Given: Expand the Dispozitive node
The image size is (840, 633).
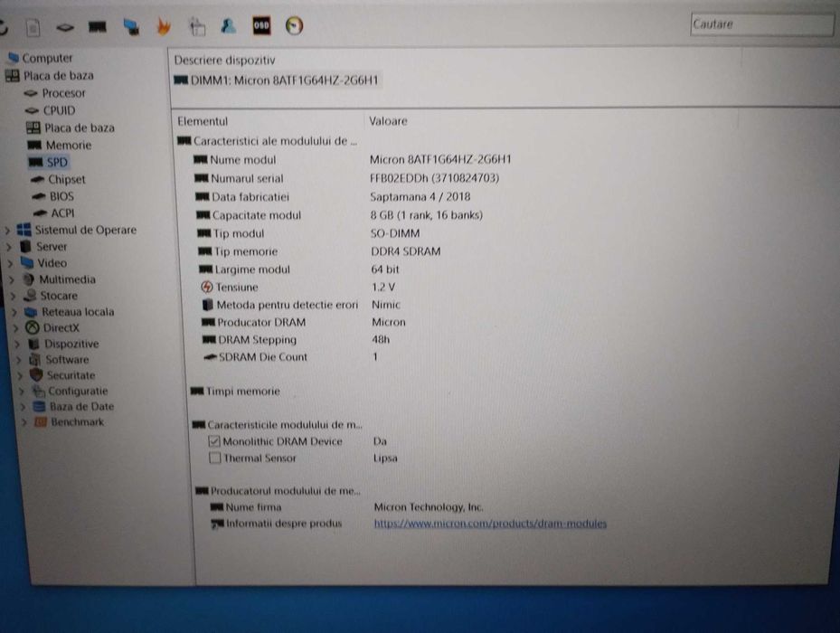Looking at the screenshot, I should pos(18,345).
